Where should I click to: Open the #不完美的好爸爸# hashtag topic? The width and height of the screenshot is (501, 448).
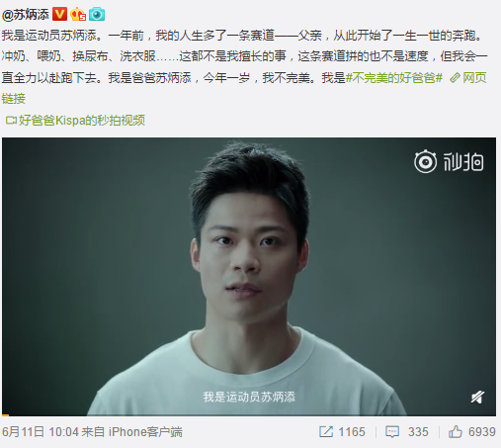click(394, 78)
